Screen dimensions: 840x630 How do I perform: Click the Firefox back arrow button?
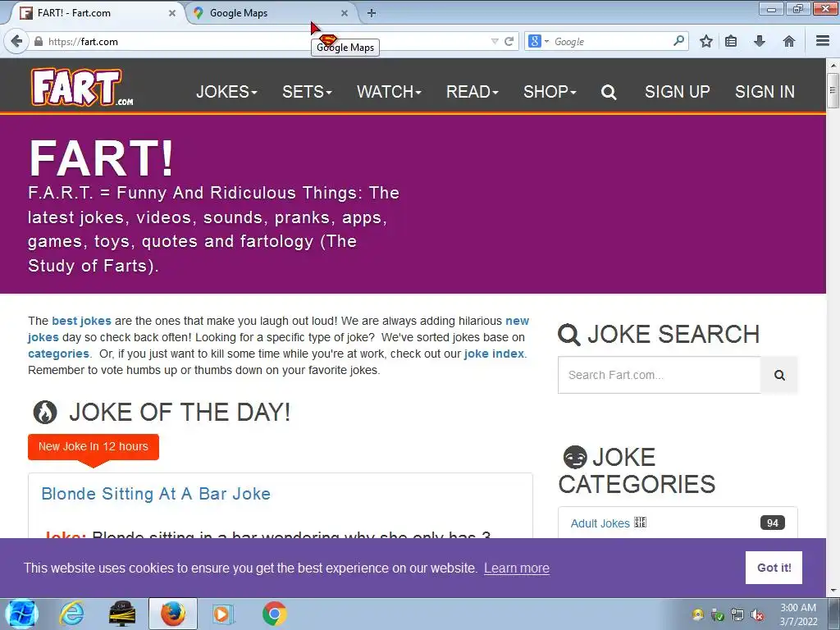pos(16,41)
